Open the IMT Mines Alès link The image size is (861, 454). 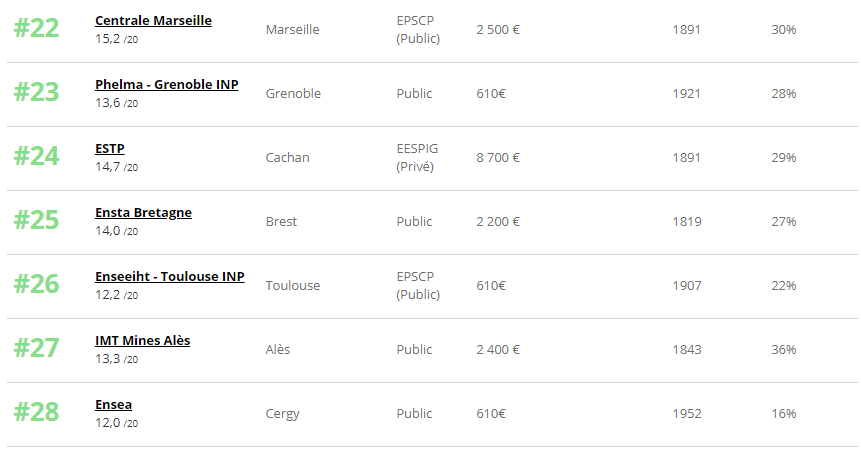point(143,340)
